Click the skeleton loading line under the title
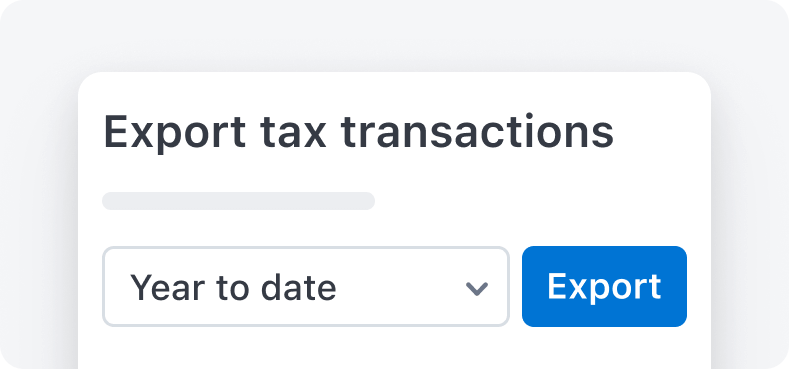Viewport: 789px width, 369px height. [239, 201]
